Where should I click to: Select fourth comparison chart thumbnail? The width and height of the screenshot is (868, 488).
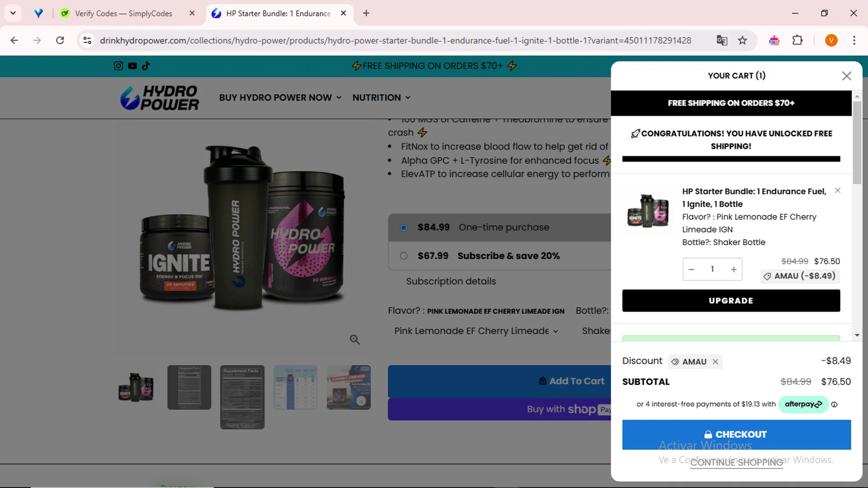click(295, 387)
